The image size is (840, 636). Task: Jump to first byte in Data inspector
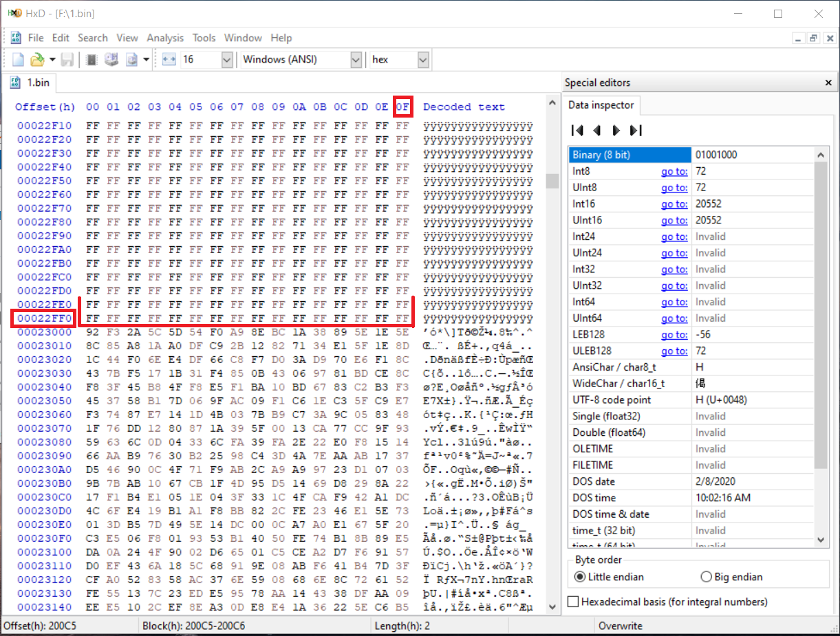click(577, 131)
